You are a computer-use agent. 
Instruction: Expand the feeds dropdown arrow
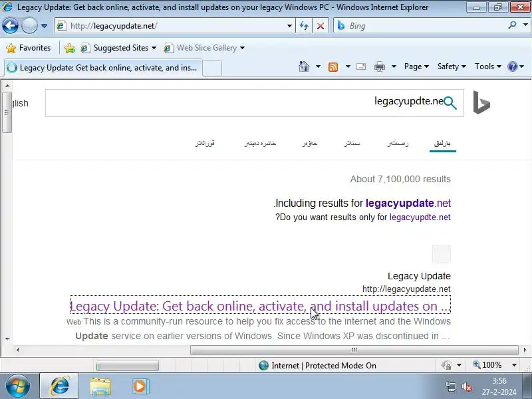point(348,66)
